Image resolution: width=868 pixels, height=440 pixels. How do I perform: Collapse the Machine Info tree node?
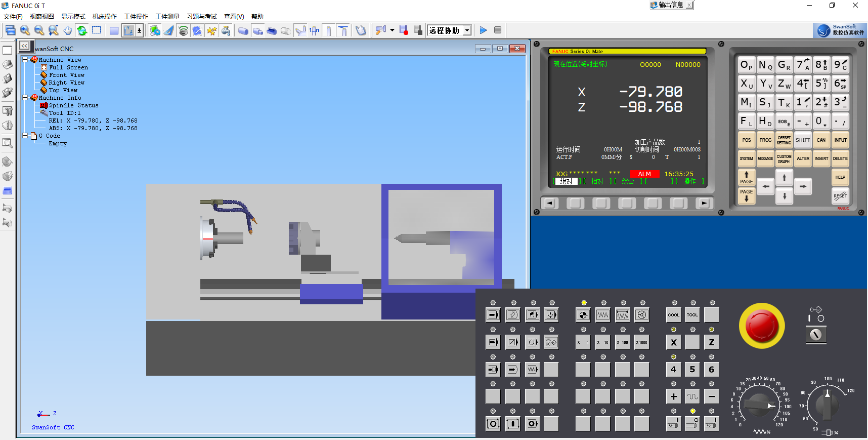25,97
